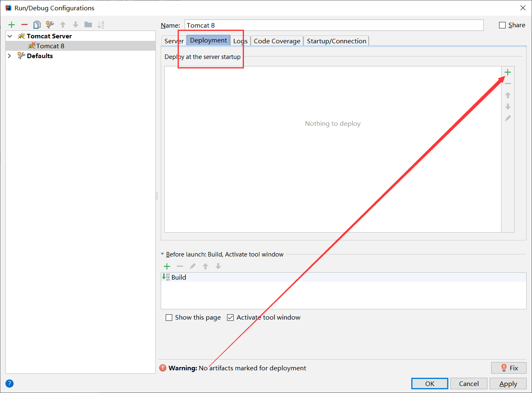This screenshot has height=393, width=532.
Task: Move the deployment item down
Action: click(508, 107)
